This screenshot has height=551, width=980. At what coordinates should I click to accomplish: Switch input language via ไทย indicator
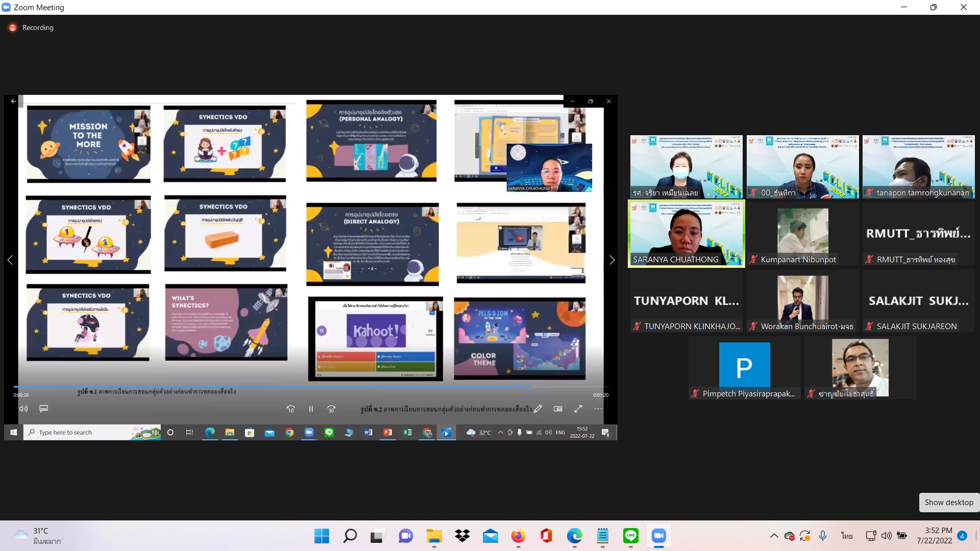pyautogui.click(x=847, y=536)
